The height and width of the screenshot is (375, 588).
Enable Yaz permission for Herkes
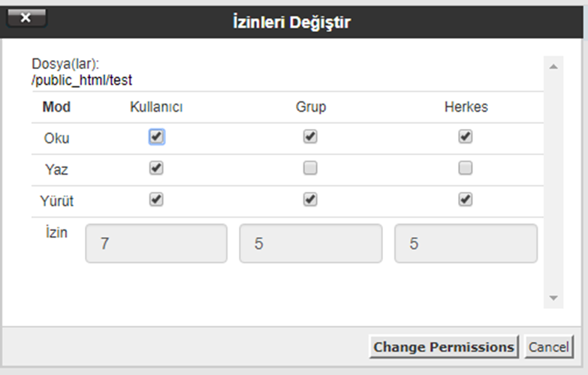[x=466, y=169]
